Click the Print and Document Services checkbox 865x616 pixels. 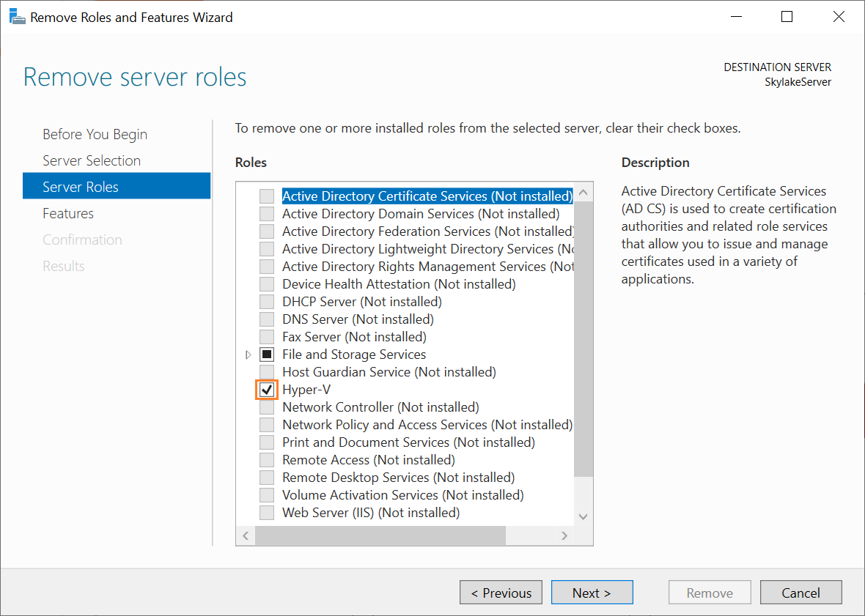(x=267, y=442)
